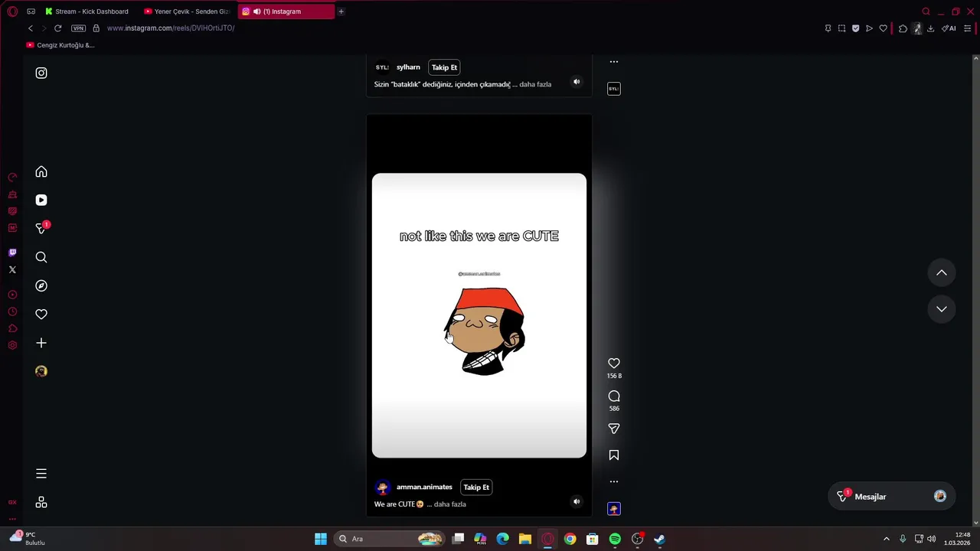
Task: Open the hamburger More menu in sidebar
Action: (x=41, y=474)
